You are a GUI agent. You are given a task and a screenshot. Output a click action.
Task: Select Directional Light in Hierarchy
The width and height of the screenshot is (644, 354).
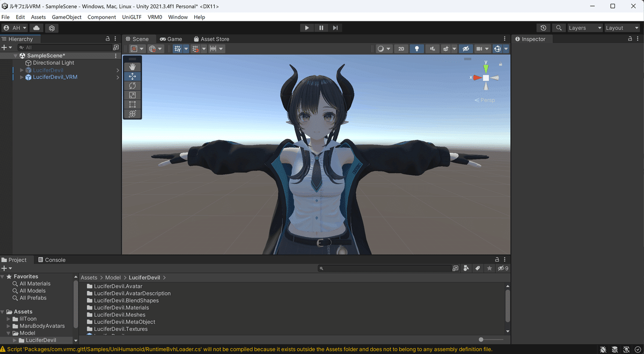54,63
